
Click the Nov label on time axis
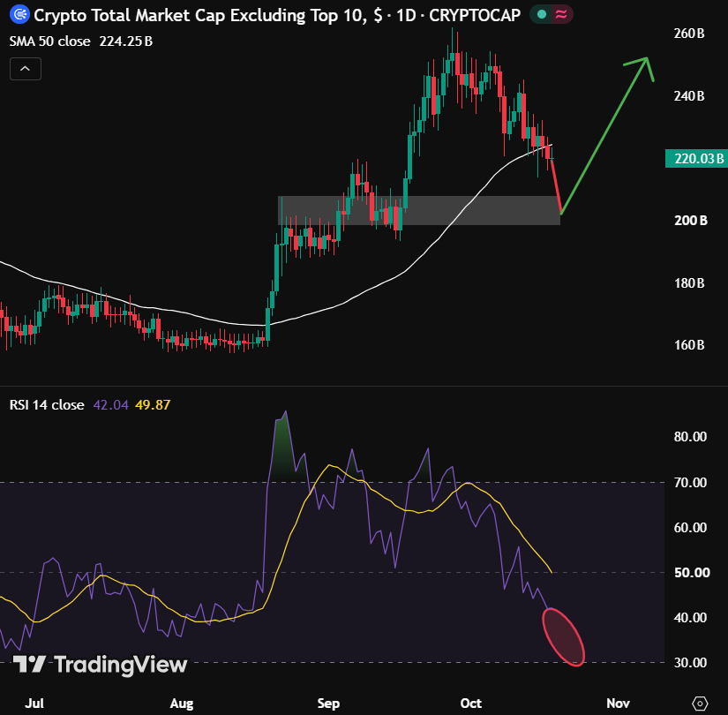618,704
